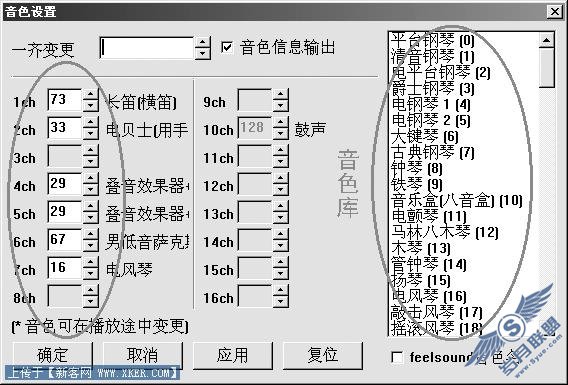This screenshot has height=385, width=568.
Task: Apply changes with the 应用 button
Action: pyautogui.click(x=232, y=355)
